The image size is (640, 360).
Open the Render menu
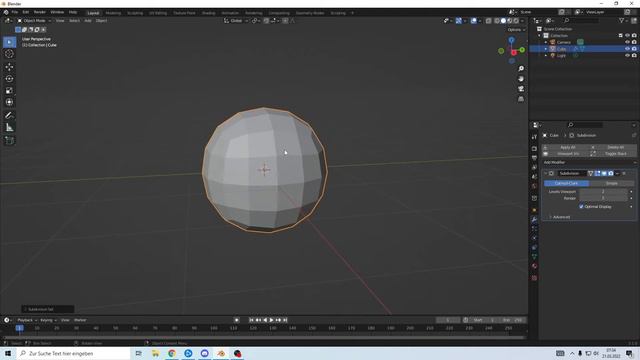40,12
